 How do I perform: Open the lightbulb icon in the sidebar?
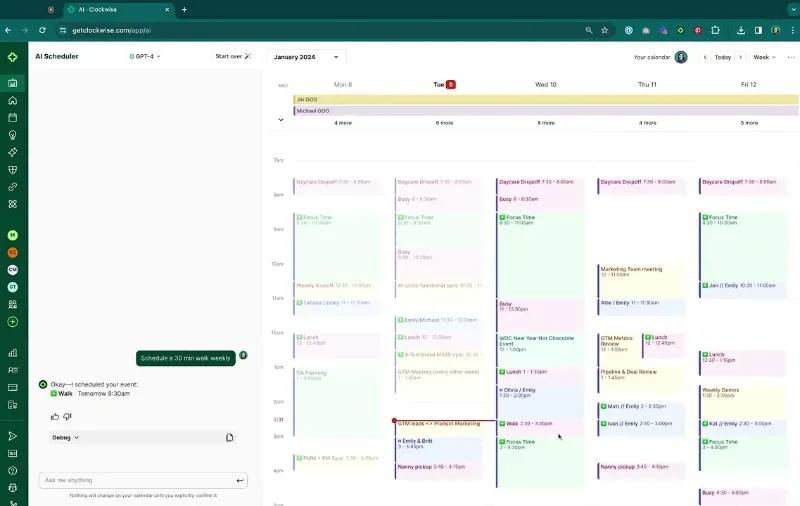tap(13, 134)
